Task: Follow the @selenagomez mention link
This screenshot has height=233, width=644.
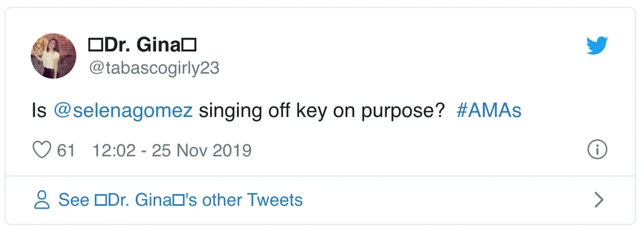Action: (x=123, y=111)
